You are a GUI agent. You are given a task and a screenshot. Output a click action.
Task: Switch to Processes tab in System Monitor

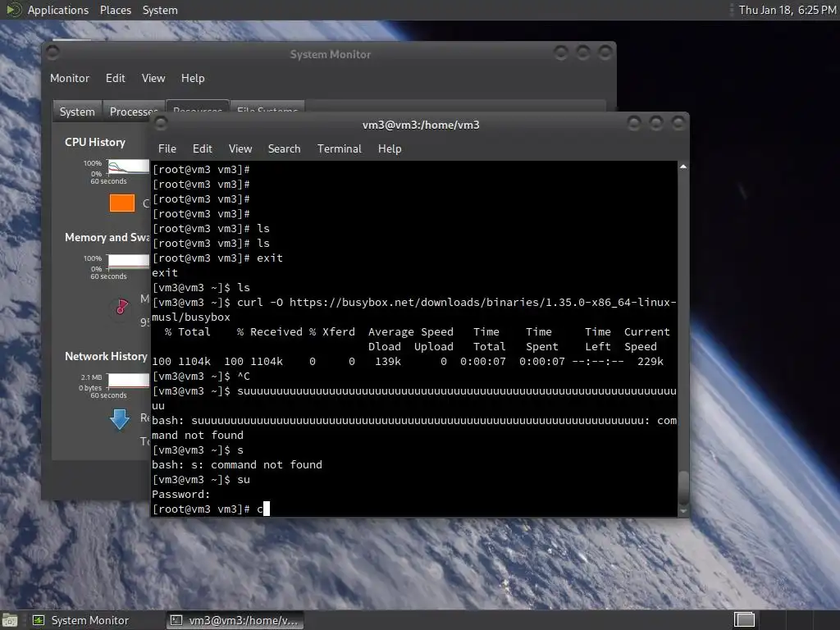click(x=133, y=112)
